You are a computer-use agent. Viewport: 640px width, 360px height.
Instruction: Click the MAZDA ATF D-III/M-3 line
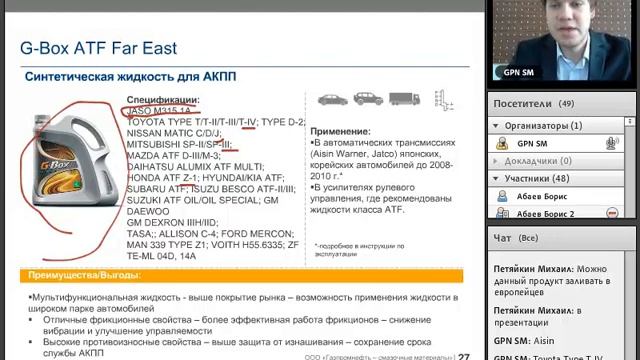(x=173, y=156)
